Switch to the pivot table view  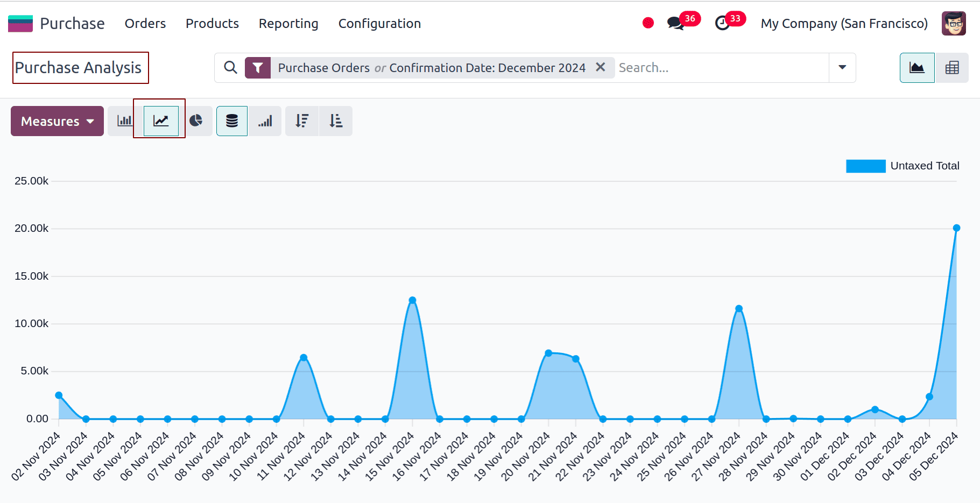click(x=952, y=68)
